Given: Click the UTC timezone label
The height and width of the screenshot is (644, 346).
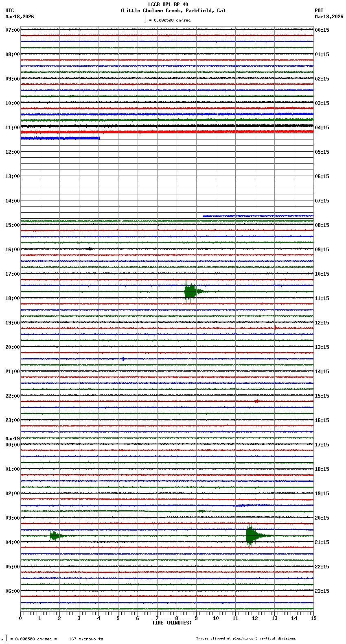Looking at the screenshot, I should (x=10, y=11).
